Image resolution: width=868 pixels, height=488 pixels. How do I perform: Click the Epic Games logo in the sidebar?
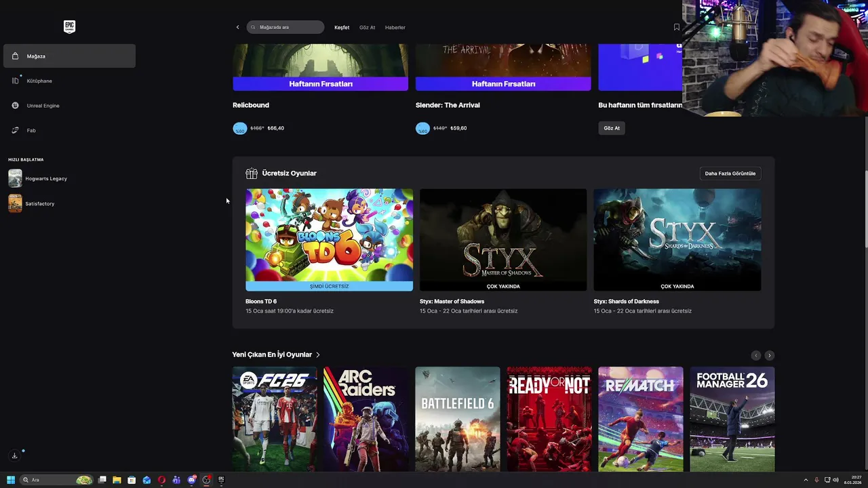click(x=69, y=26)
